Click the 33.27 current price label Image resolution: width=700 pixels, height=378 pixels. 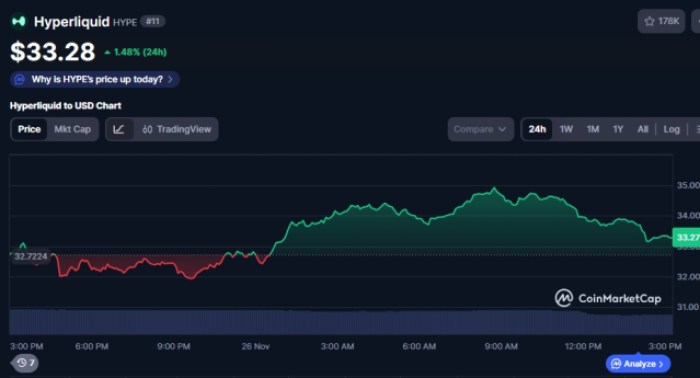click(x=686, y=237)
